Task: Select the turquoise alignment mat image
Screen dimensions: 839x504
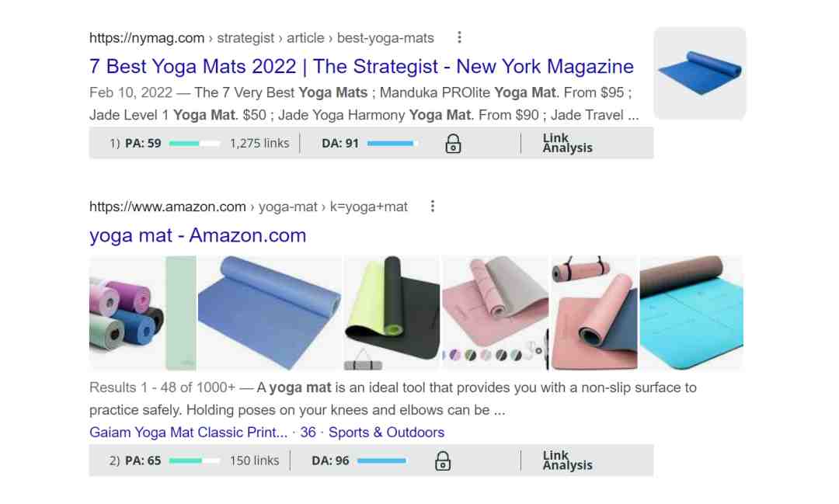Action: 691,313
